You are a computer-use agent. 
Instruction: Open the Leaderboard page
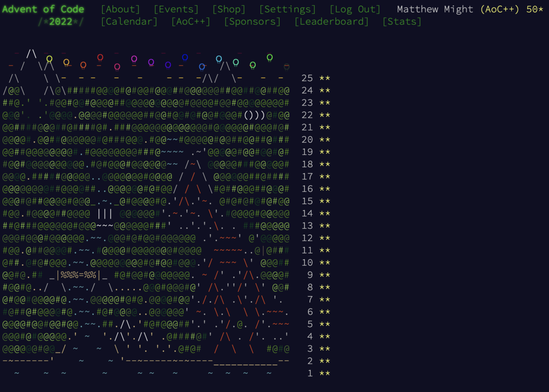pyautogui.click(x=332, y=21)
